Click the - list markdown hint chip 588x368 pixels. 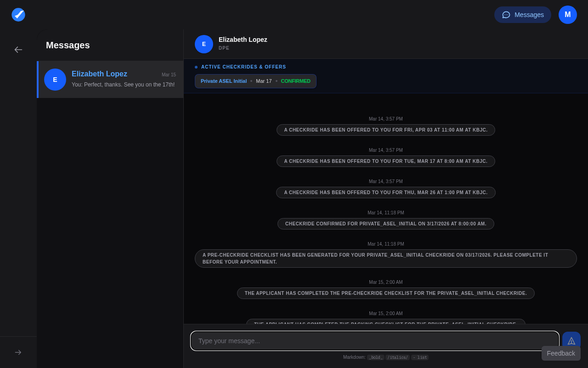(x=419, y=357)
